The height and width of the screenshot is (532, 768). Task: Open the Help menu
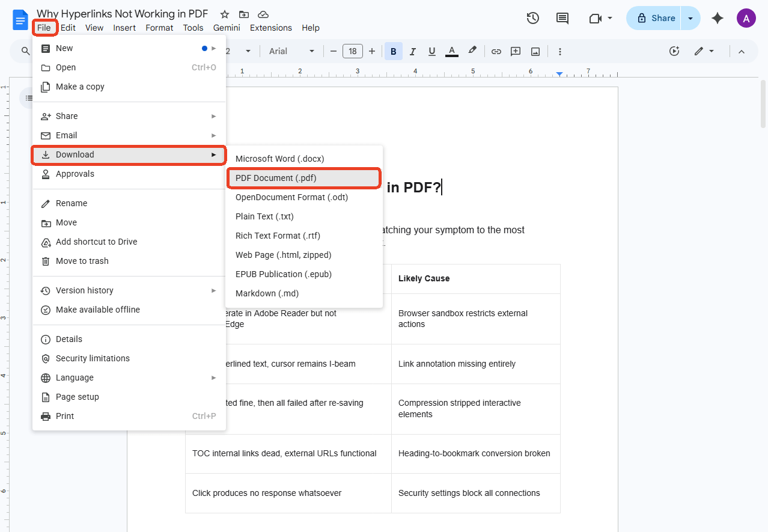[311, 28]
